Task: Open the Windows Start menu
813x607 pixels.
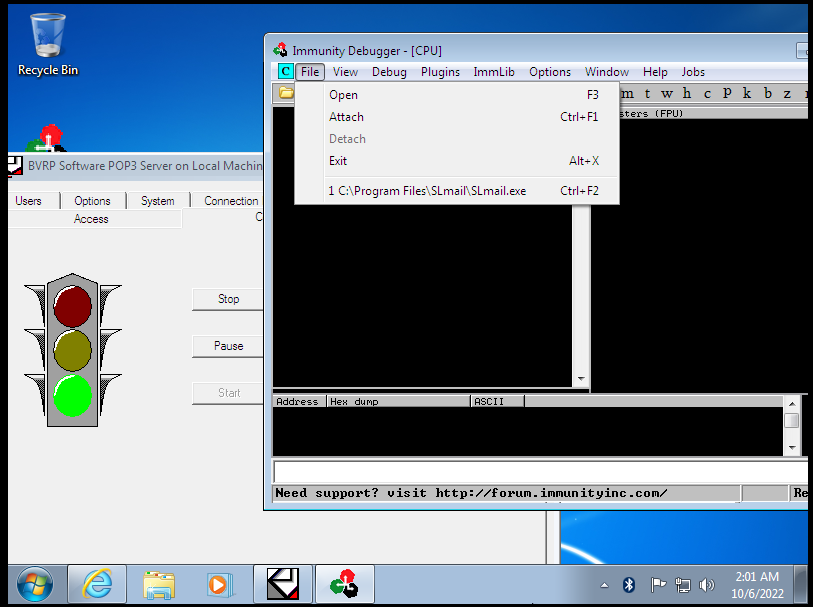Action: click(35, 584)
